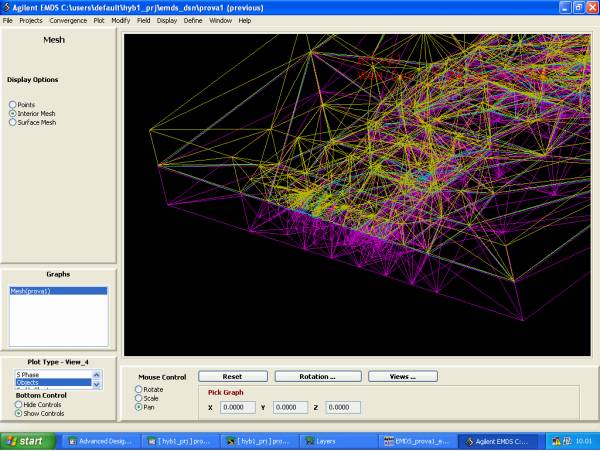The image size is (600, 451).
Task: Switch to Advanced Design taskbar window
Action: click(100, 441)
